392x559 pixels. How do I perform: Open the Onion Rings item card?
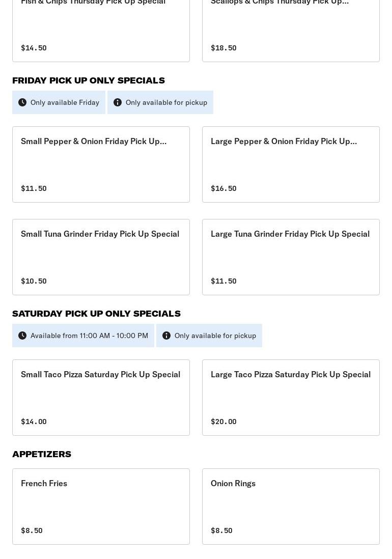[291, 507]
